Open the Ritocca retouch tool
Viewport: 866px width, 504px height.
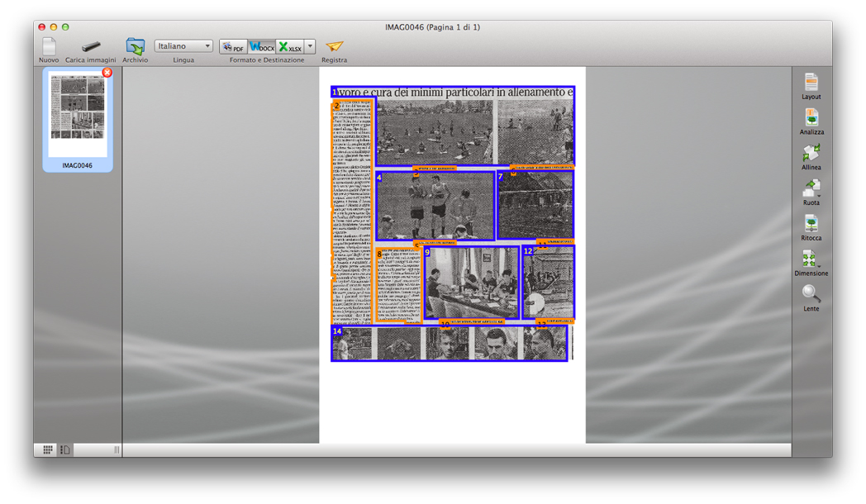pyautogui.click(x=811, y=224)
